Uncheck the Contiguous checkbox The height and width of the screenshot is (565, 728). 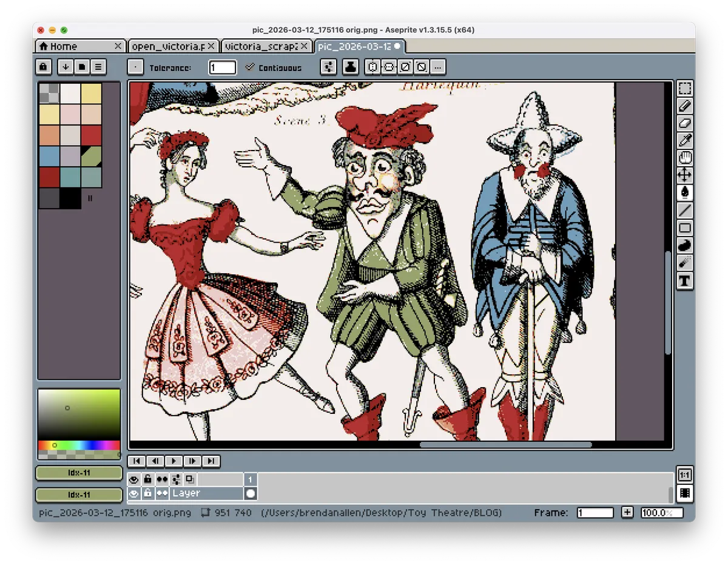[250, 67]
